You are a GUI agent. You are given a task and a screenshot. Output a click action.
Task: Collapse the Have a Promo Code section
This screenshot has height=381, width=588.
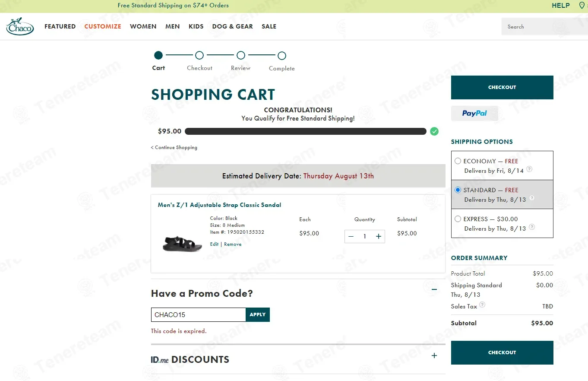click(x=434, y=290)
